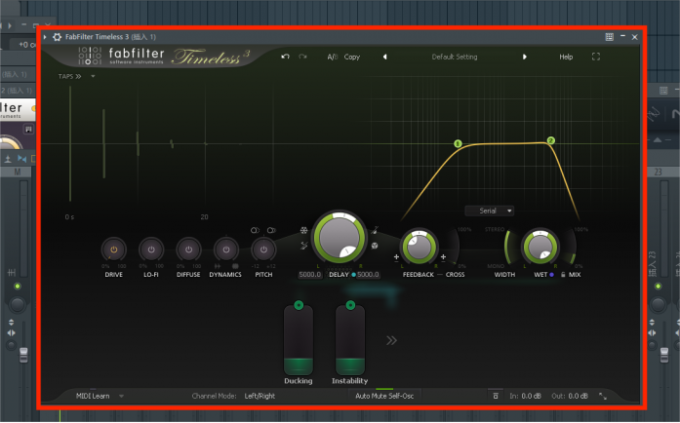Click the undo arrow in Timeless 3
Viewport: 680px width, 423px height.
click(285, 56)
